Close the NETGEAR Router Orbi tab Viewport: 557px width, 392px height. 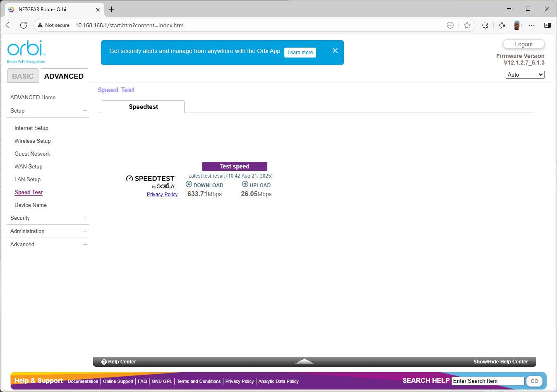(x=98, y=10)
